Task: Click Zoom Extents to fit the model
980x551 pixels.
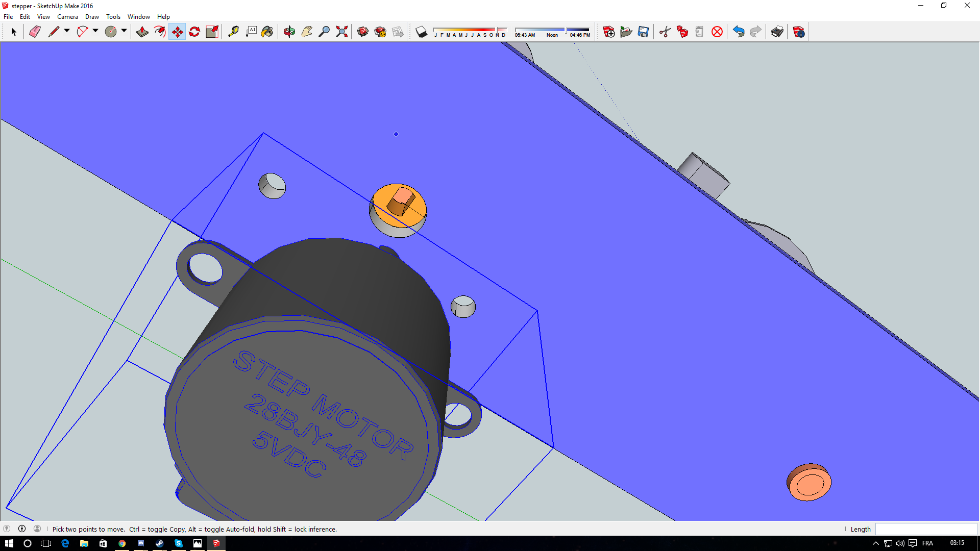Action: click(x=341, y=32)
